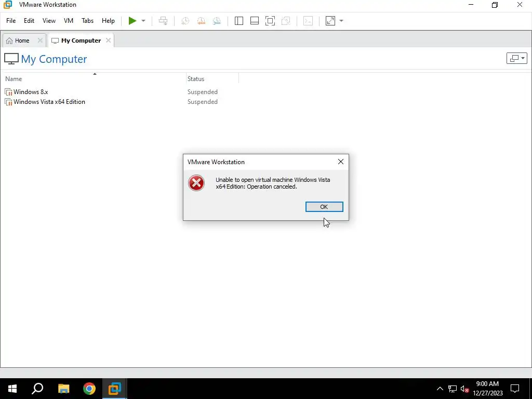The height and width of the screenshot is (399, 532).
Task: Click Suspended status of Windows Vista
Action: [203, 102]
